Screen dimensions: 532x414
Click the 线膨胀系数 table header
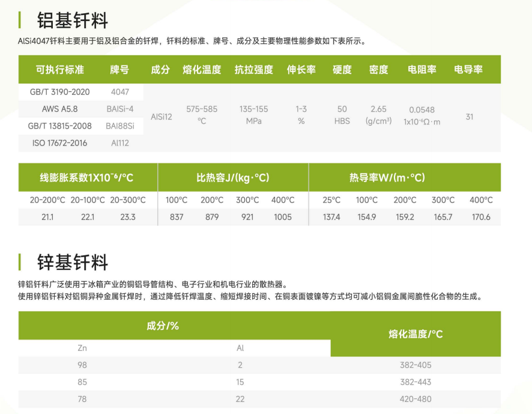86,178
